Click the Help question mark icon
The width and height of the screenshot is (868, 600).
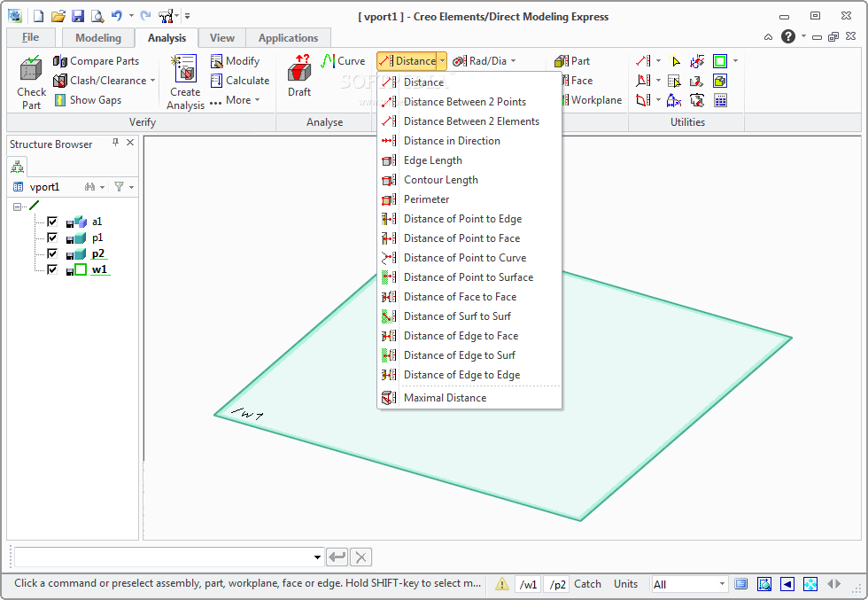pos(788,36)
